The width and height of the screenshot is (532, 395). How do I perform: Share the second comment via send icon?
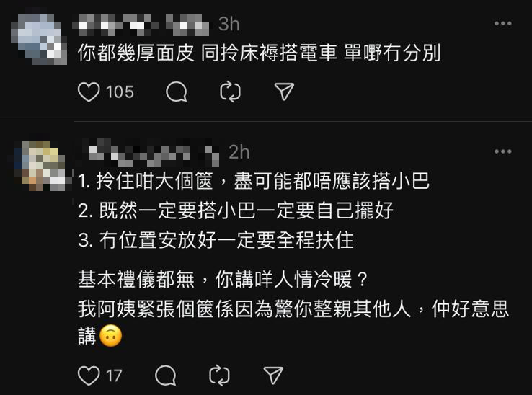point(273,376)
